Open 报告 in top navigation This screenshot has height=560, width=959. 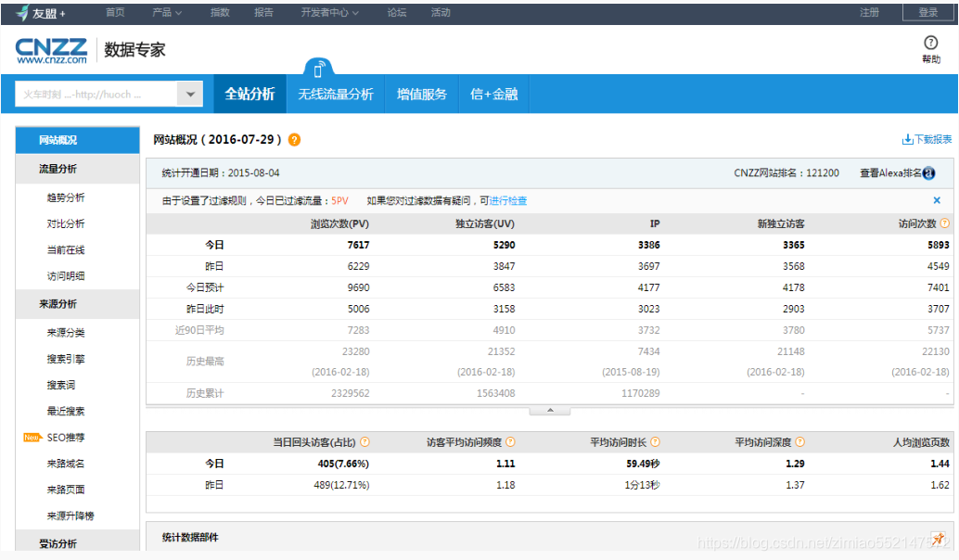pyautogui.click(x=263, y=12)
